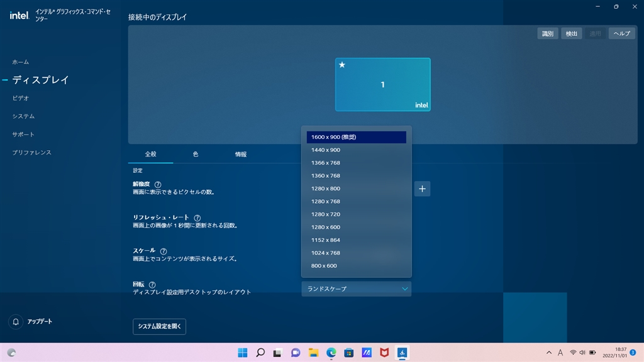Open the 回転 help question mark
Screen dimensions: 644x362
(152, 285)
